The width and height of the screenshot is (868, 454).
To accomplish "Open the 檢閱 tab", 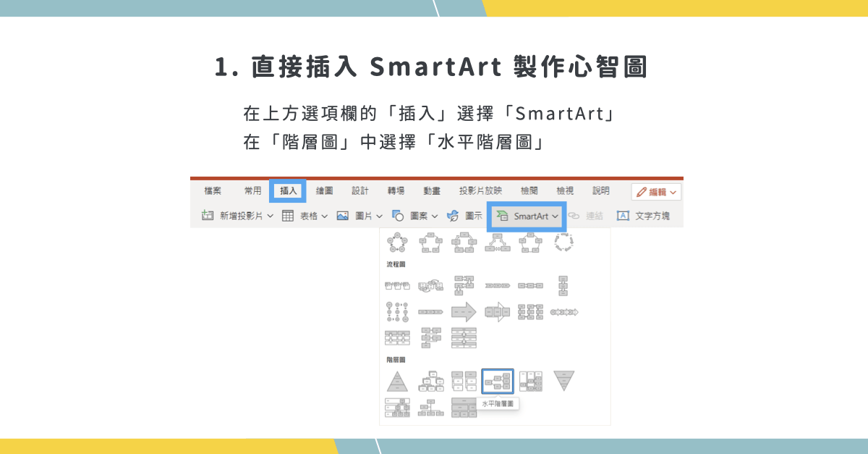I will [x=529, y=191].
